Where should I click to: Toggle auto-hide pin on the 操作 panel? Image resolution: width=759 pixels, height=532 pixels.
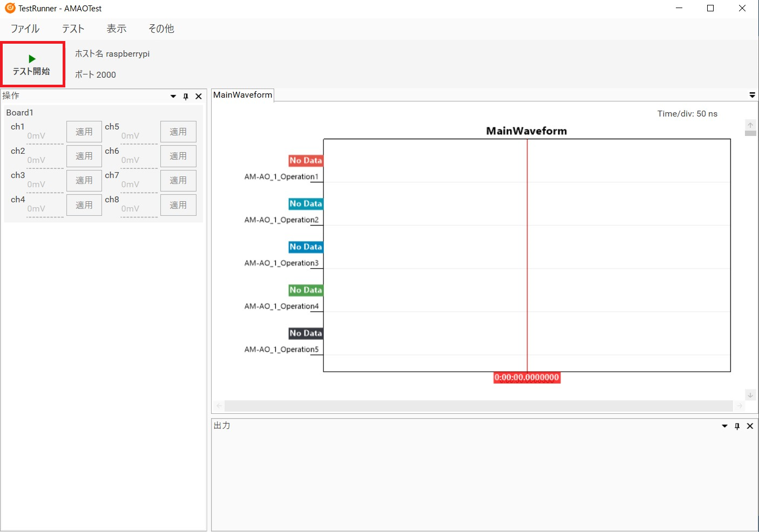(x=185, y=96)
